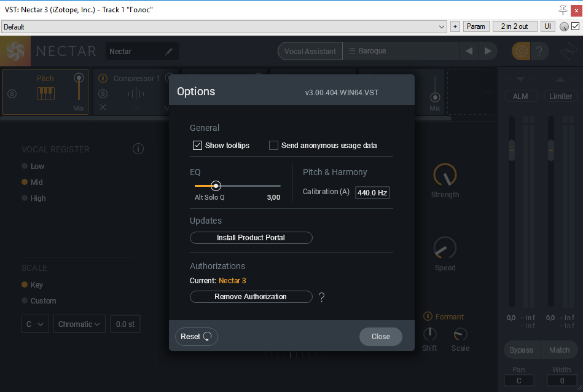Go to the previous preset arrow
Image resolution: width=583 pixels, height=392 pixels.
pyautogui.click(x=469, y=51)
